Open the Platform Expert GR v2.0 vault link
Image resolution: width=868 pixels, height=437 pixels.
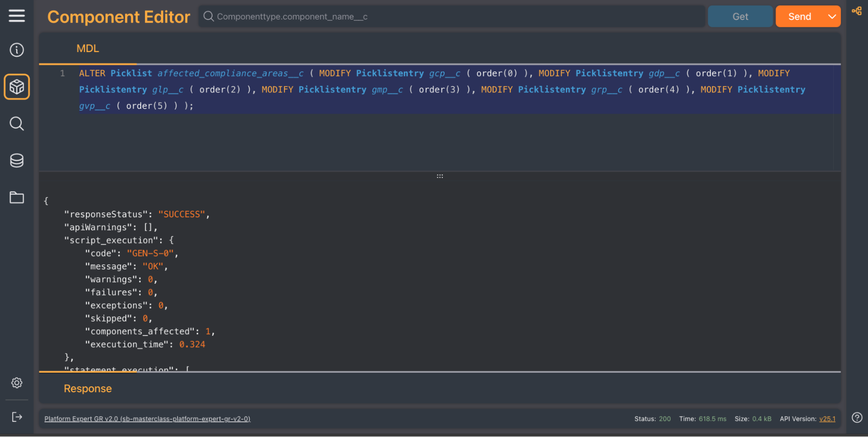coord(147,419)
